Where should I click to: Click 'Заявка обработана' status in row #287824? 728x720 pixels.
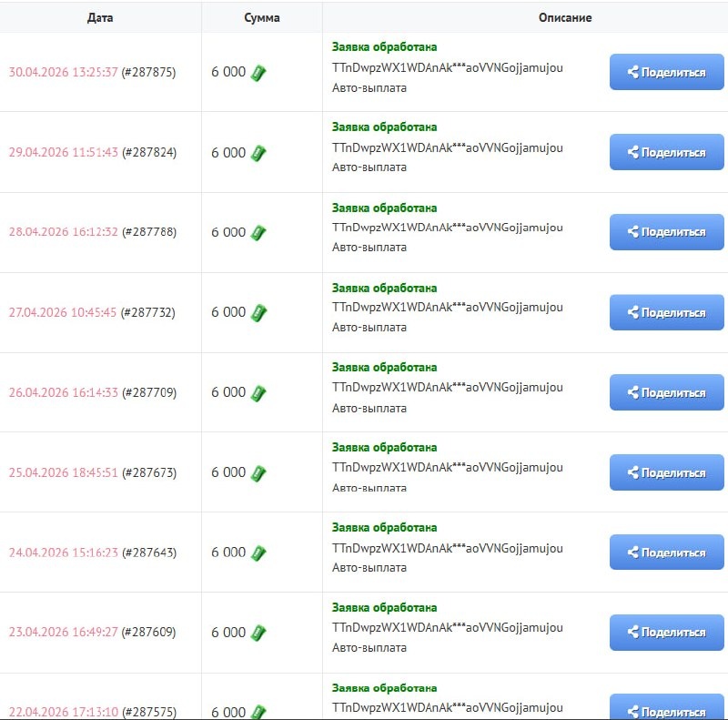pos(384,127)
